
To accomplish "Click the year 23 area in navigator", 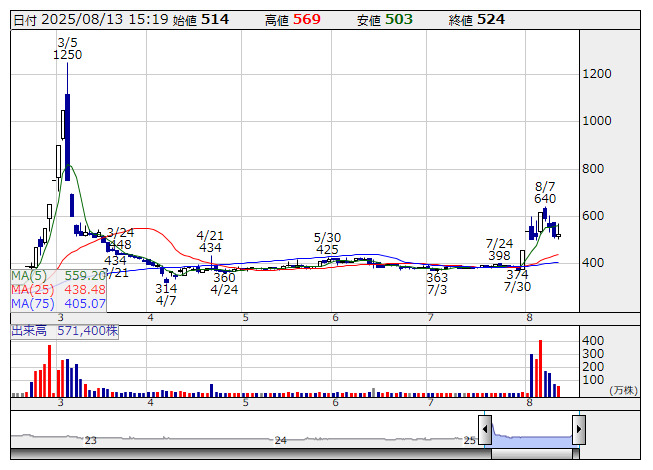I will coord(90,440).
